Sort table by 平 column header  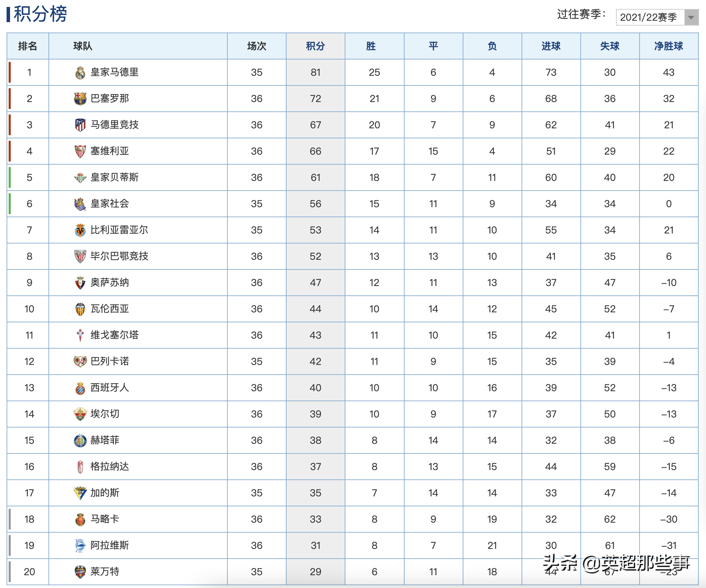pos(433,46)
